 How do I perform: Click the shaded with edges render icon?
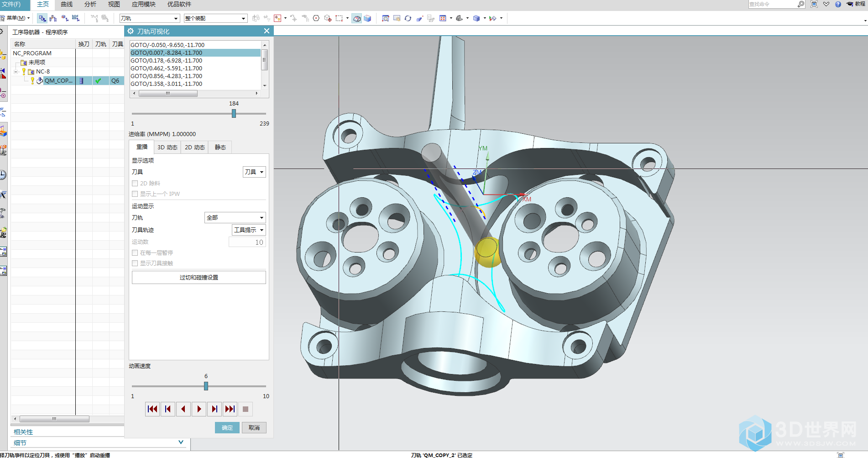tap(357, 18)
